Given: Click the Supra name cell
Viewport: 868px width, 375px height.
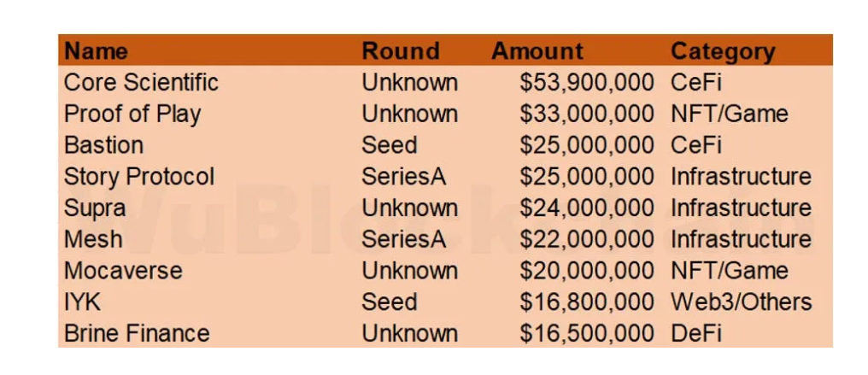Looking at the screenshot, I should (95, 208).
